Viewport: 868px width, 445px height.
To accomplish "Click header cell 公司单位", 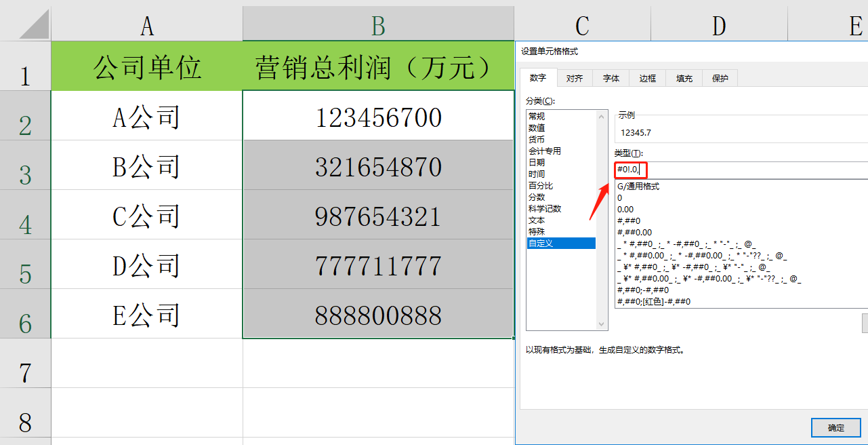I will click(x=147, y=66).
